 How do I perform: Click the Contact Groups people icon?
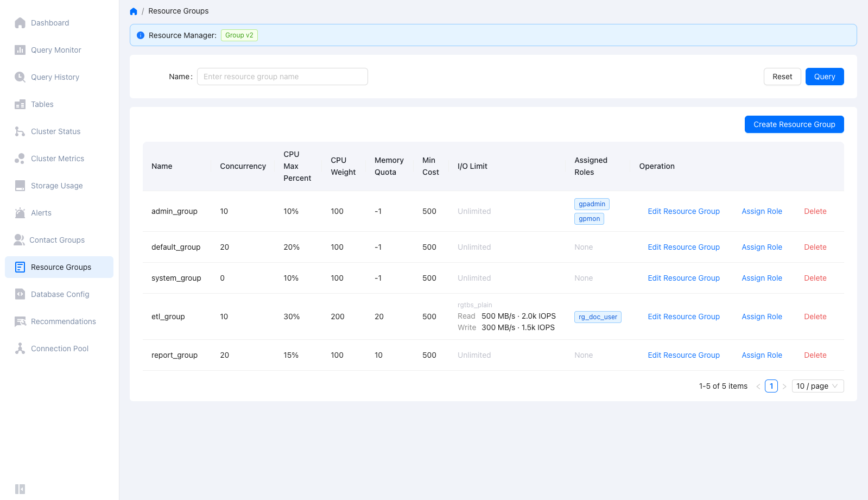[20, 240]
